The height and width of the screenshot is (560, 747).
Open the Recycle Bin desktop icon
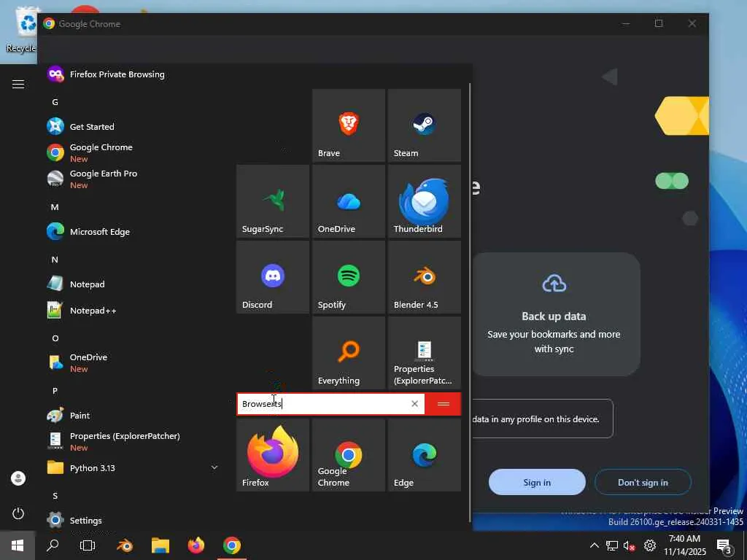coord(21,29)
